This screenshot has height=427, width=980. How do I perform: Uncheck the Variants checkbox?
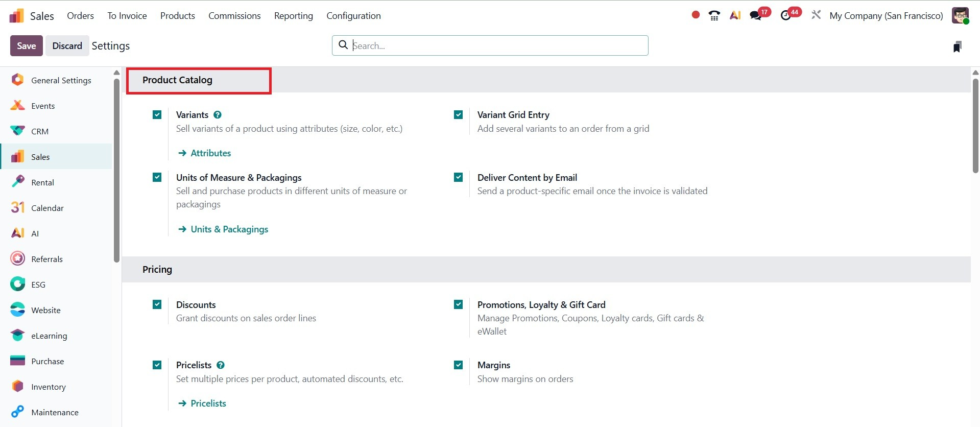[157, 115]
